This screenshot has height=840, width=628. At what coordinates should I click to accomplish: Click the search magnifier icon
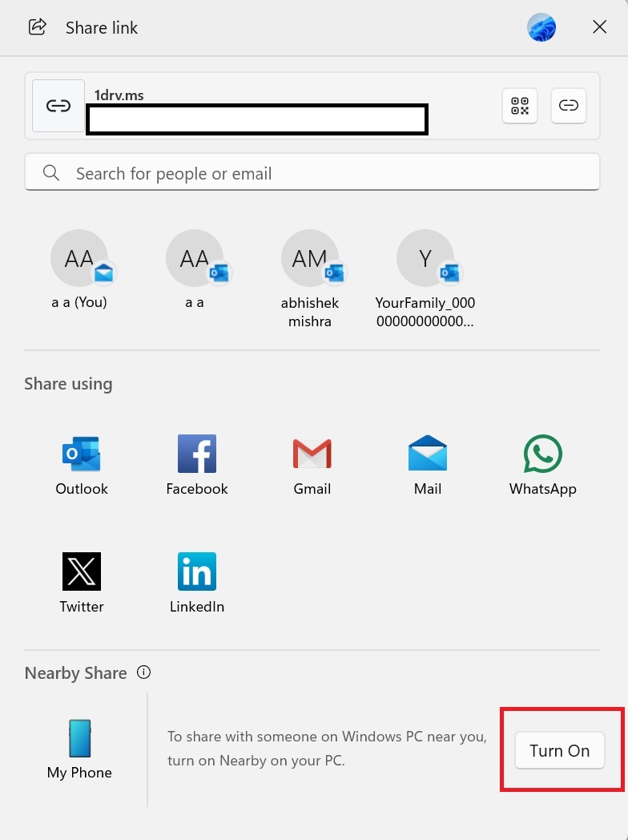point(50,173)
